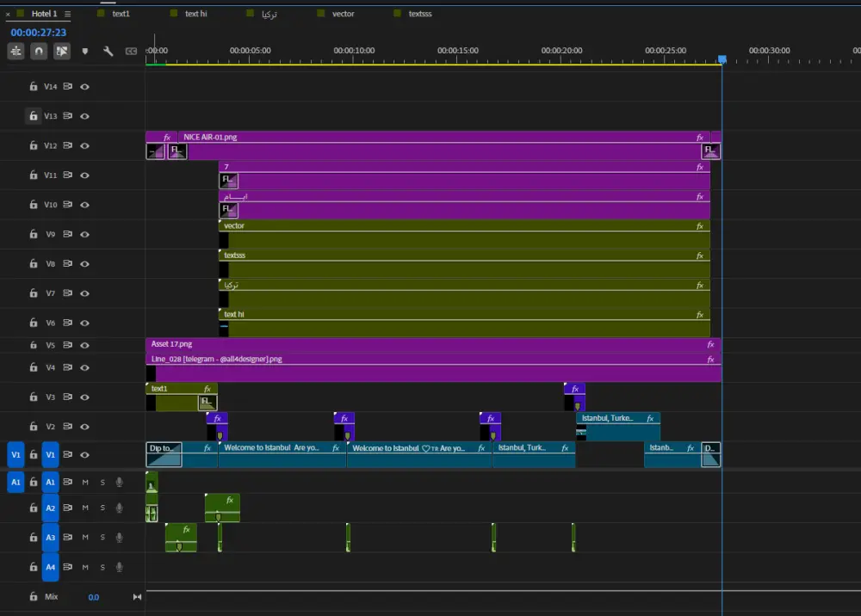This screenshot has width=861, height=616.
Task: Open Hotel 1 panel menu icon
Action: click(x=67, y=14)
